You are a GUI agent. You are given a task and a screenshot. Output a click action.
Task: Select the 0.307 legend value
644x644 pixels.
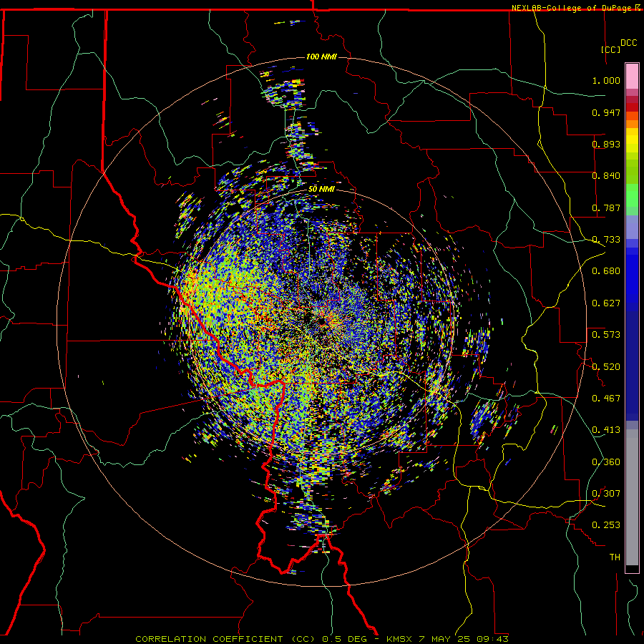[x=606, y=494]
